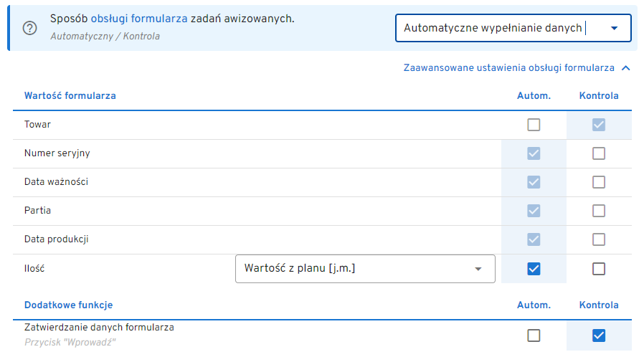Uncheck Kontrola for Zatwierdzanie danych formularza

coord(599,335)
